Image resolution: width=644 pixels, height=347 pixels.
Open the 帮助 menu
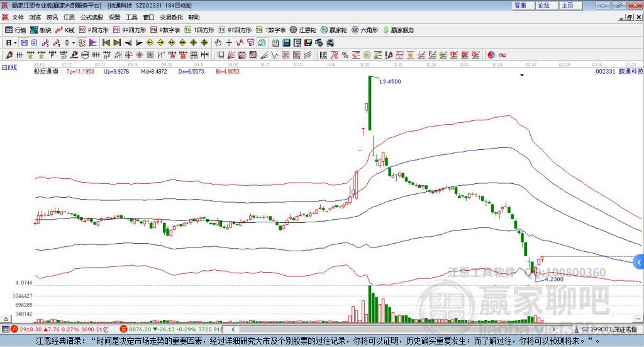pos(194,17)
